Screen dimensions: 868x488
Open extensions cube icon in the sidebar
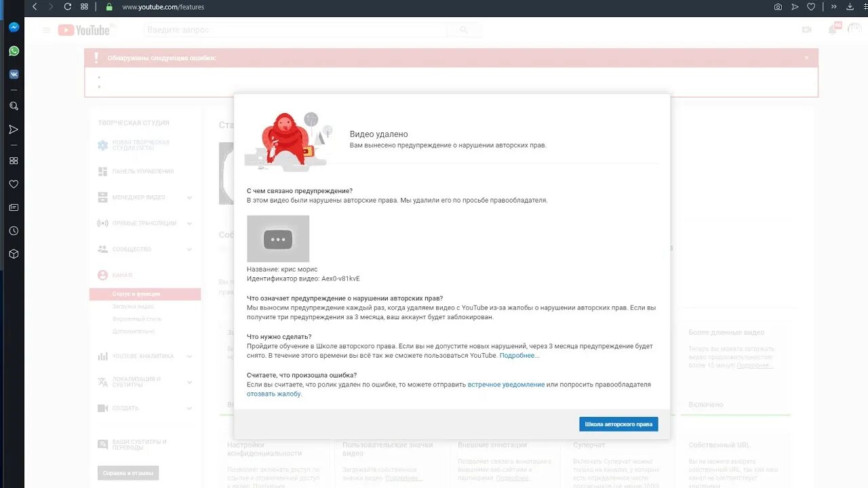click(14, 253)
